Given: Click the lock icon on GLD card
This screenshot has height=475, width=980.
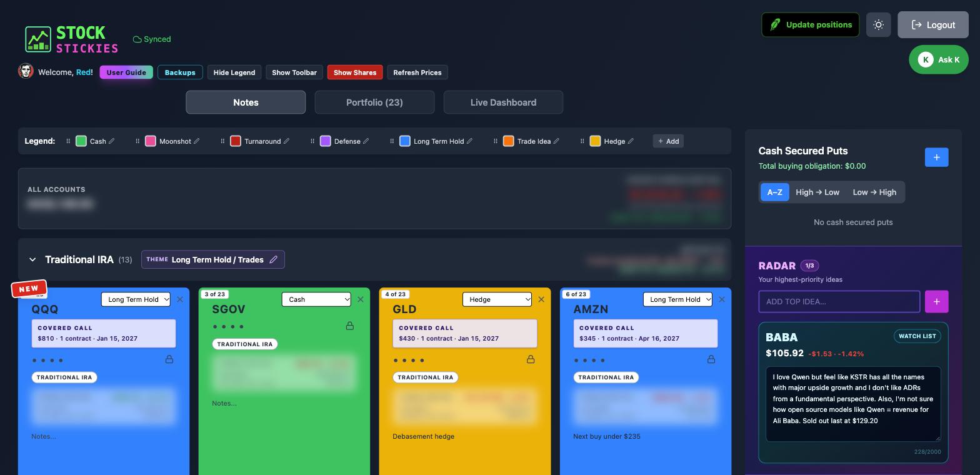Looking at the screenshot, I should coord(531,359).
